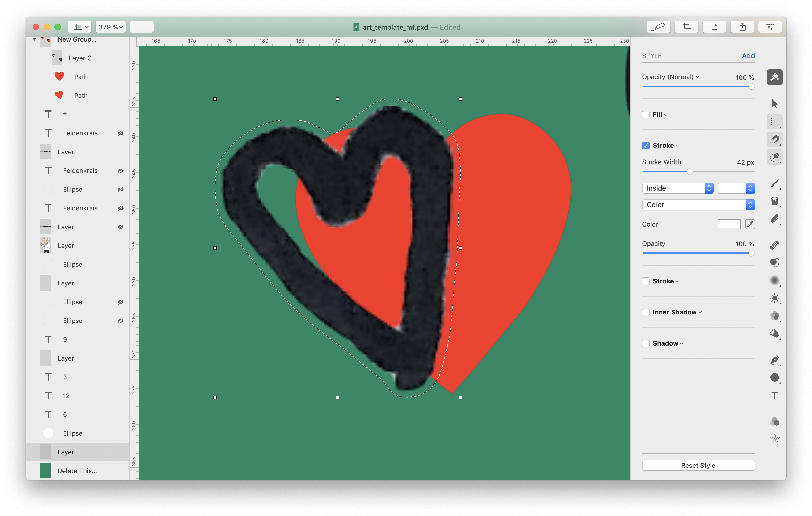Image resolution: width=812 pixels, height=516 pixels.
Task: Open the stroke Color swatch
Action: 729,224
